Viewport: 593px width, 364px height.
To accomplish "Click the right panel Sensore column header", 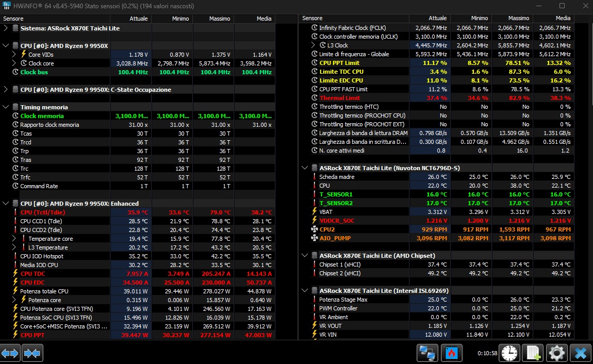I will coord(354,18).
